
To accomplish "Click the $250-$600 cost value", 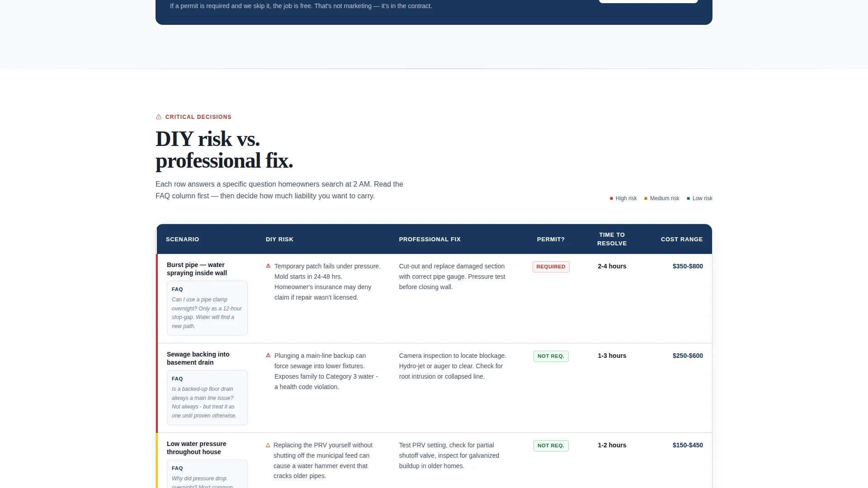I will pos(688,356).
